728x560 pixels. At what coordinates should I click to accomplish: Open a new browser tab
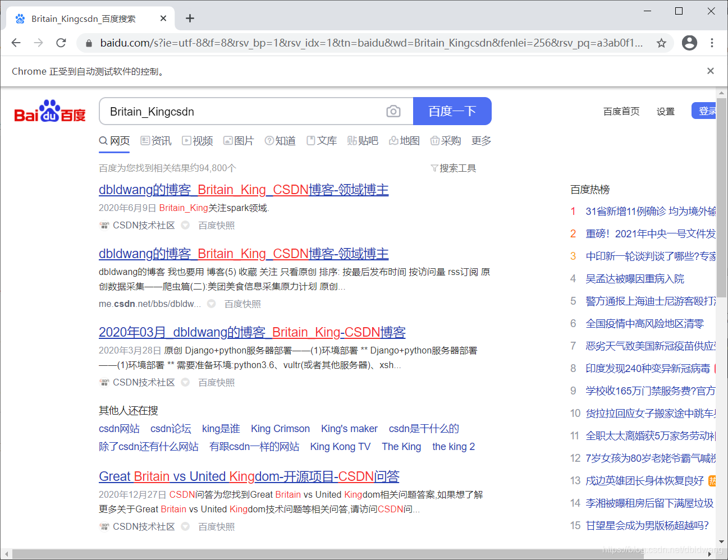pos(190,19)
